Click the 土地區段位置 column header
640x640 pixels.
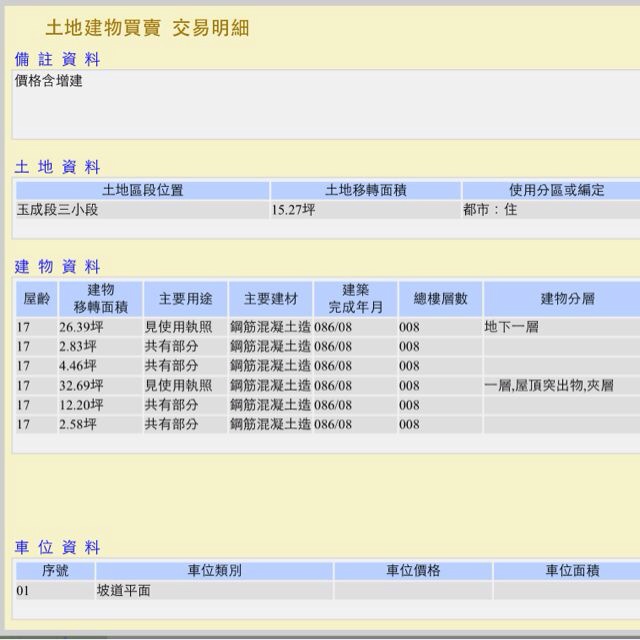[142, 190]
